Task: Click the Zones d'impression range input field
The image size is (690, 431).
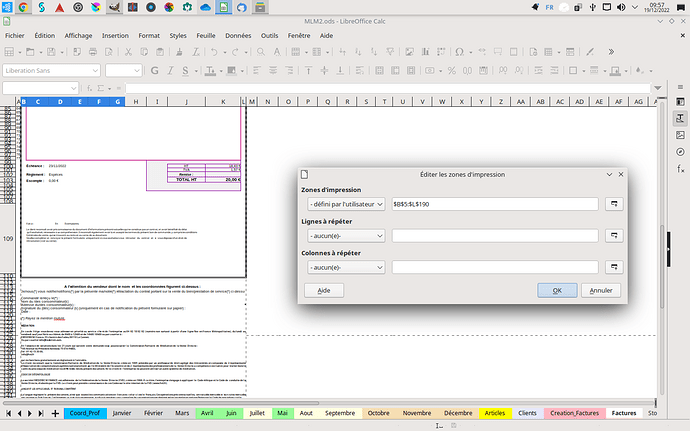Action: tap(495, 204)
